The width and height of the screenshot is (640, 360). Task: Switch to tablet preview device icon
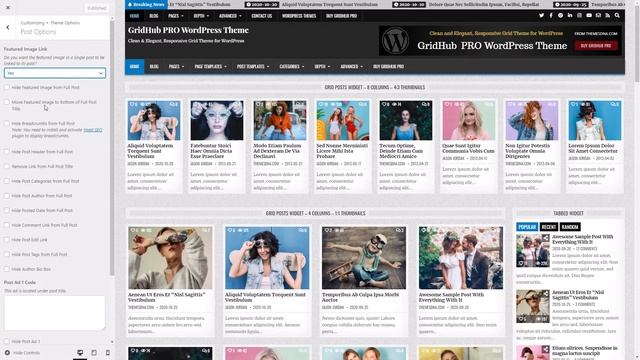94,353
